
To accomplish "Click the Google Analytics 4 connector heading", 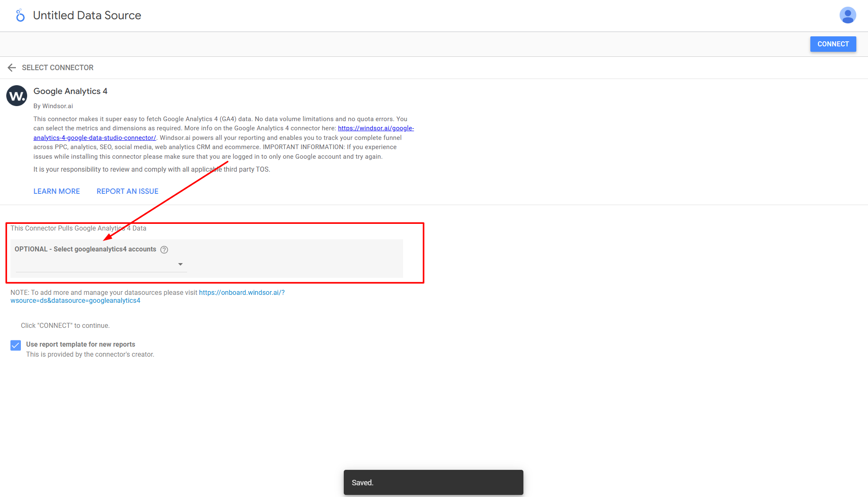I will click(x=70, y=91).
